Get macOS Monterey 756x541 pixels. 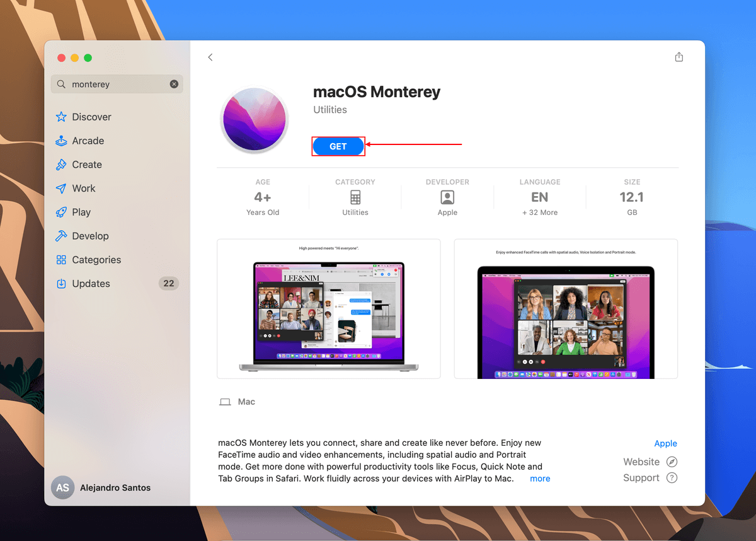click(x=338, y=146)
